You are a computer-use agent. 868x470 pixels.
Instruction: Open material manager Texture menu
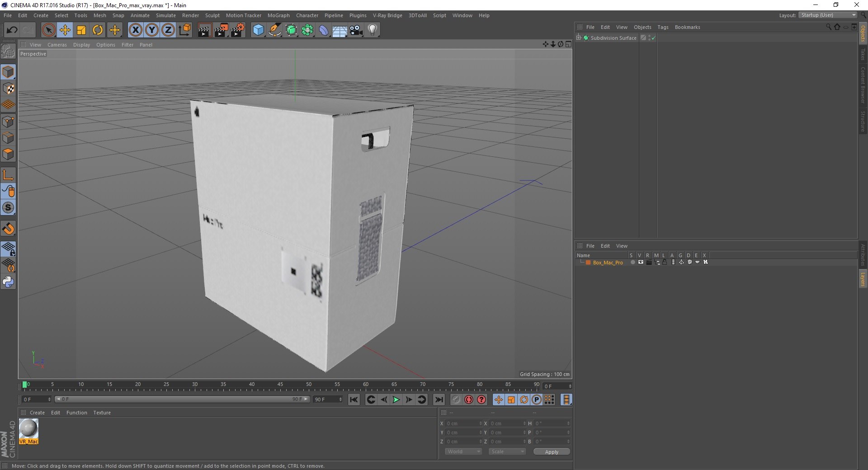102,413
